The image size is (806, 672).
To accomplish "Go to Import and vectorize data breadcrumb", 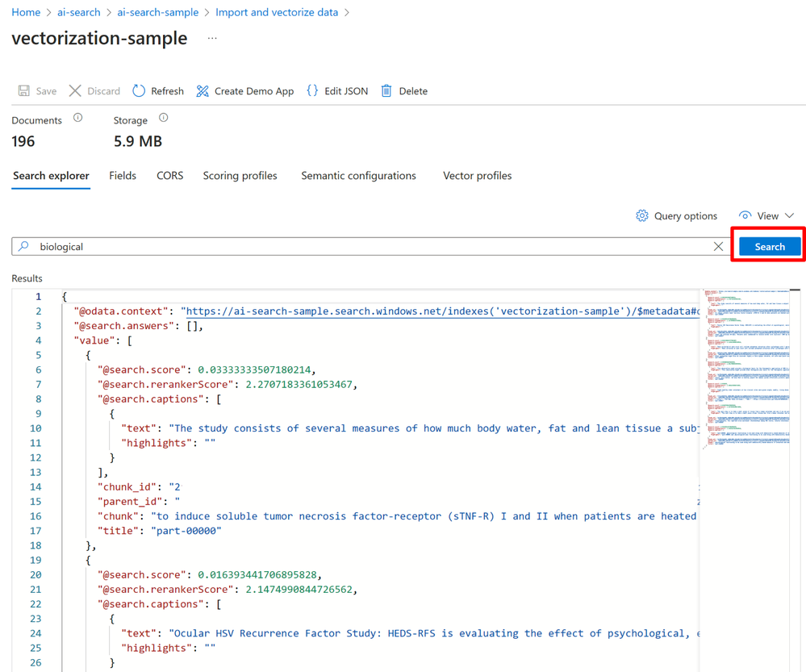I will pyautogui.click(x=277, y=12).
